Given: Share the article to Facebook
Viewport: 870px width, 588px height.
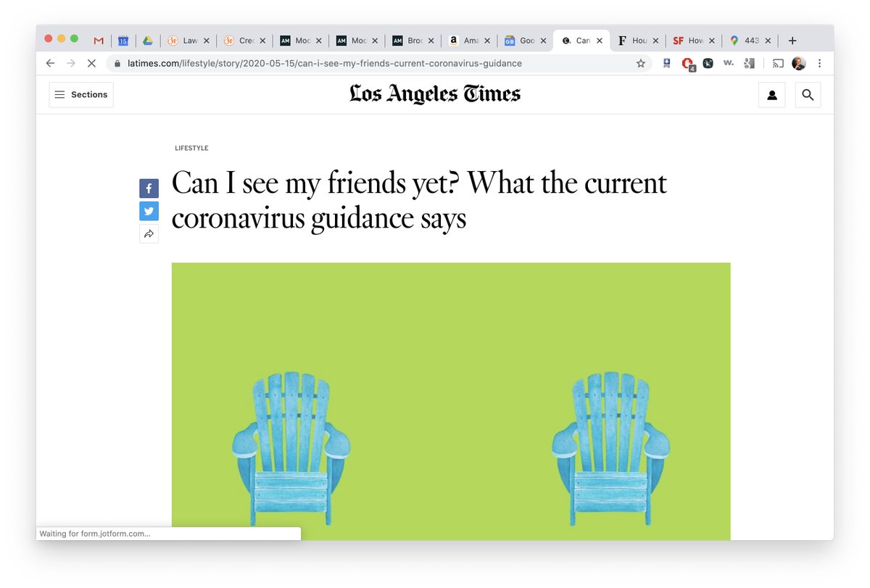Looking at the screenshot, I should (149, 188).
